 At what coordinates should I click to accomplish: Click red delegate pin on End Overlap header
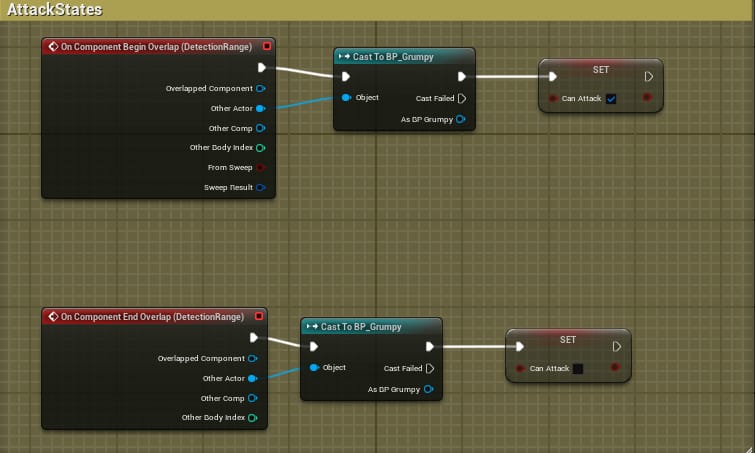click(257, 317)
